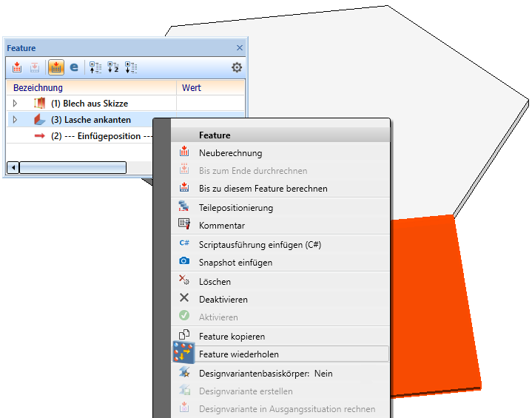
Task: Close the Feature panel
Action: click(240, 48)
